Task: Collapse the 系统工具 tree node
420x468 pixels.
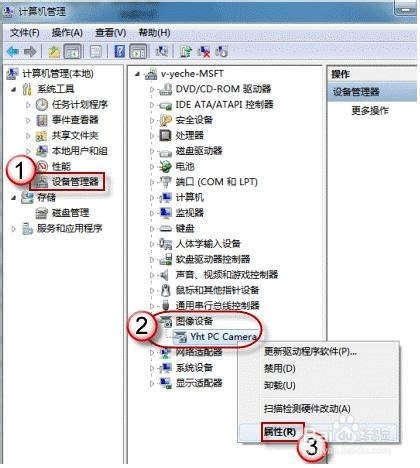Action: pyautogui.click(x=14, y=89)
